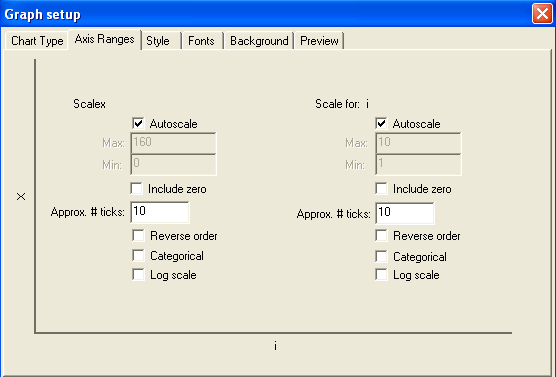Uncheck Autoscale under Scalex
Image resolution: width=556 pixels, height=377 pixels.
(x=138, y=123)
